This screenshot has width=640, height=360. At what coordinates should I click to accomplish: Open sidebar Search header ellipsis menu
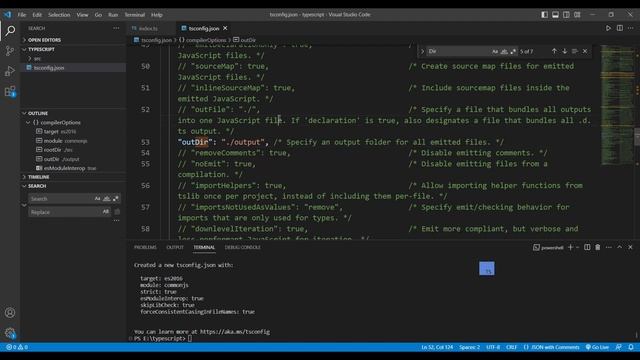[x=116, y=28]
